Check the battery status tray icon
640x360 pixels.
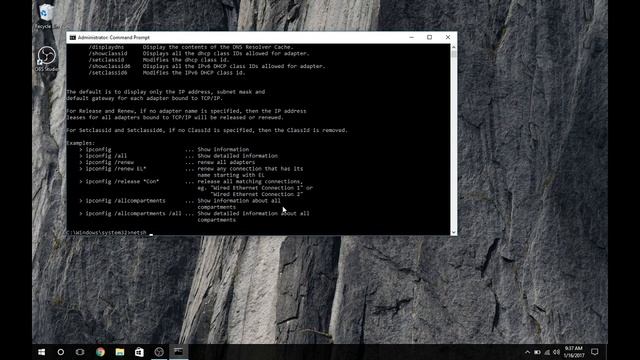coord(537,352)
